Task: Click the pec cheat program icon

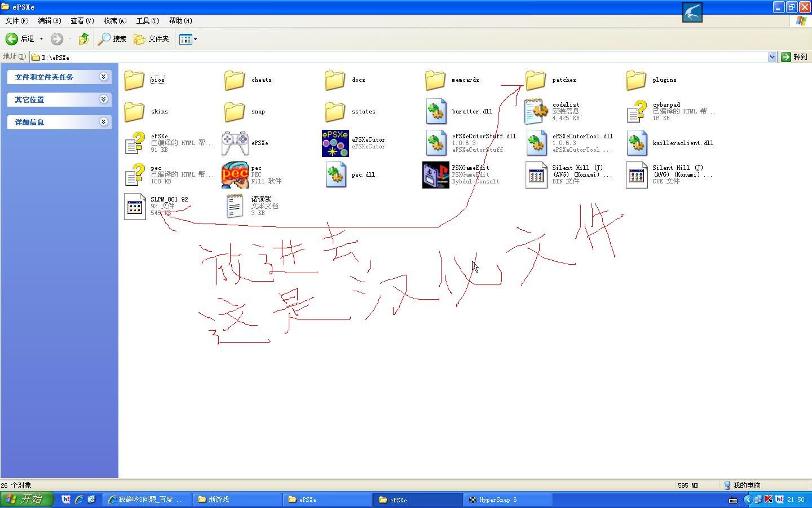Action: coord(235,175)
